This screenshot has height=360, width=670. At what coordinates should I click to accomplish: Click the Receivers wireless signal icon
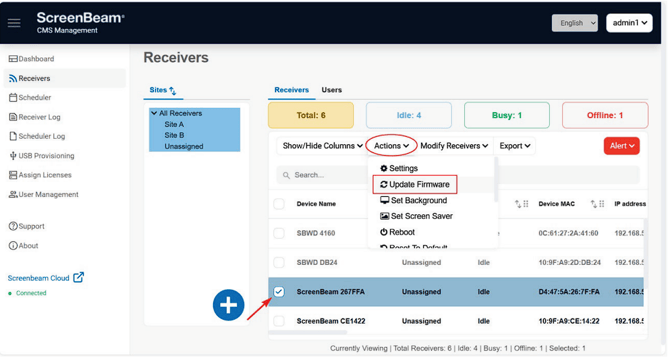[13, 78]
